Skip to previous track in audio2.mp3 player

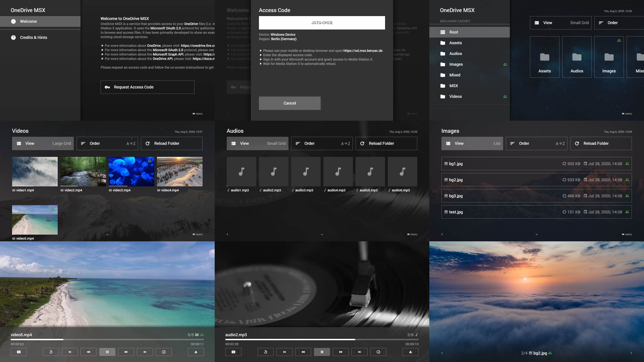pyautogui.click(x=284, y=352)
